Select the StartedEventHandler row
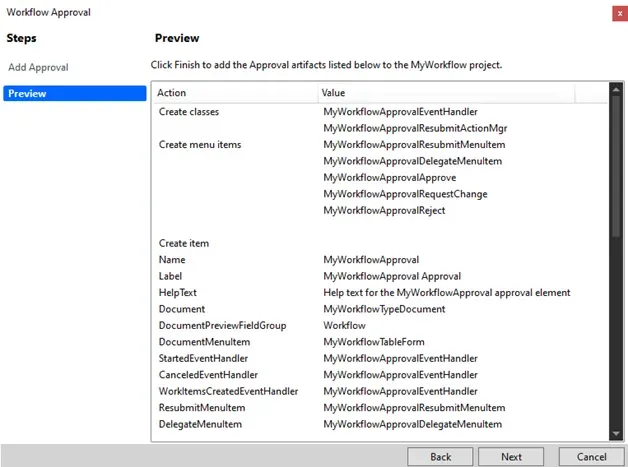628x467 pixels. (203, 359)
